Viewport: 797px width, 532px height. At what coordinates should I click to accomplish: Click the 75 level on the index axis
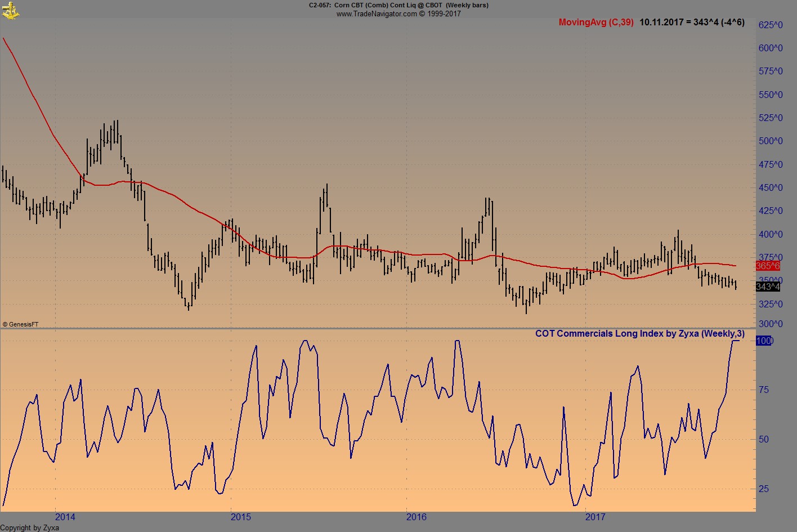coord(764,390)
